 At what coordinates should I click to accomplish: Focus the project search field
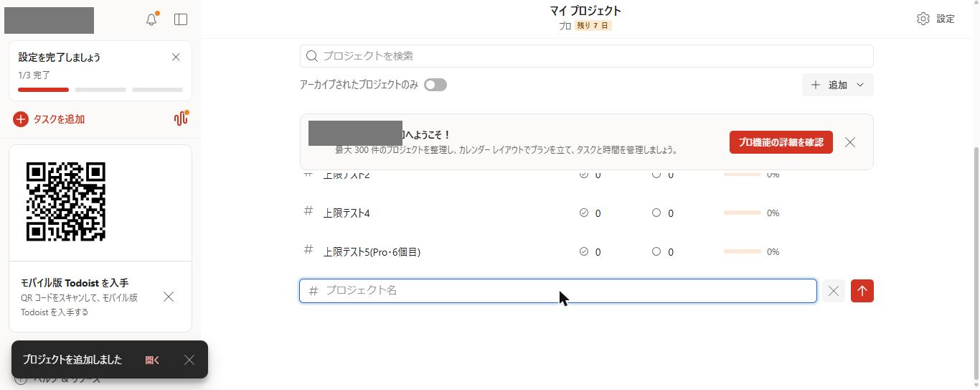587,56
